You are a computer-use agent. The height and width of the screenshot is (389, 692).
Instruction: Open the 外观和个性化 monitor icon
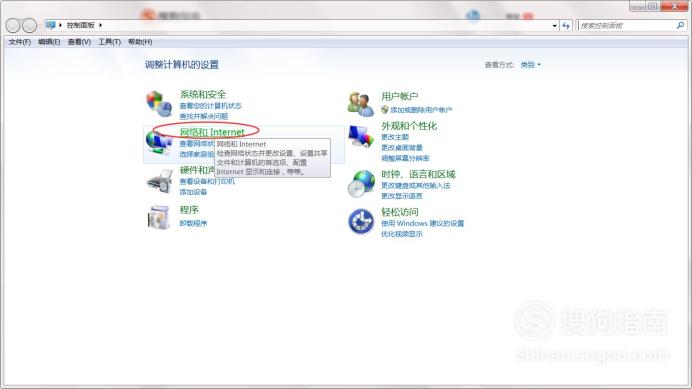tap(361, 136)
